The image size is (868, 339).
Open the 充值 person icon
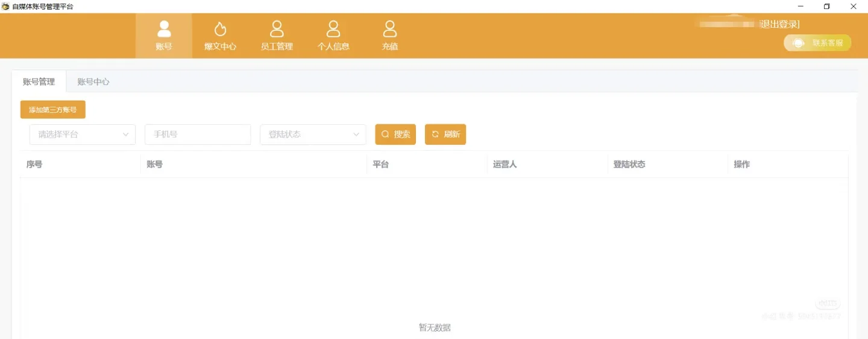click(x=390, y=28)
